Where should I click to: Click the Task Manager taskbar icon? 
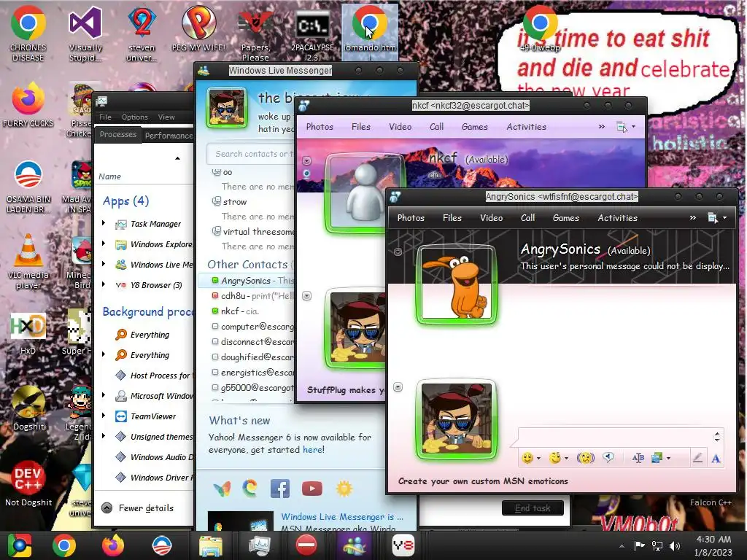(x=259, y=545)
